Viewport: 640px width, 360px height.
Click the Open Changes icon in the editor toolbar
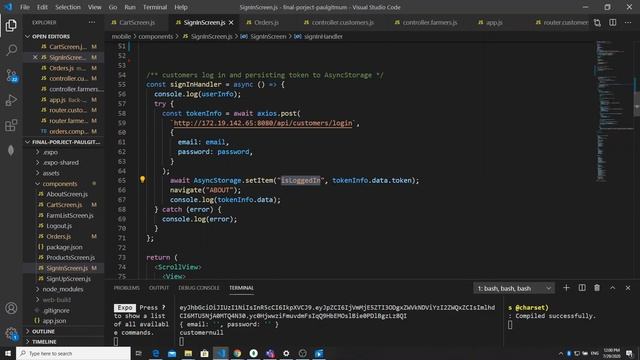(597, 22)
